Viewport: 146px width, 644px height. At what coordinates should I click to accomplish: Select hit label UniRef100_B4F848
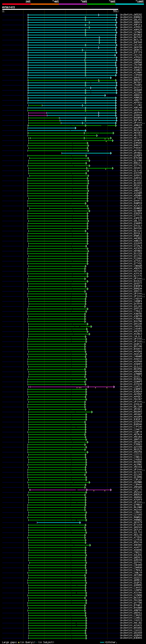pos(131,42)
